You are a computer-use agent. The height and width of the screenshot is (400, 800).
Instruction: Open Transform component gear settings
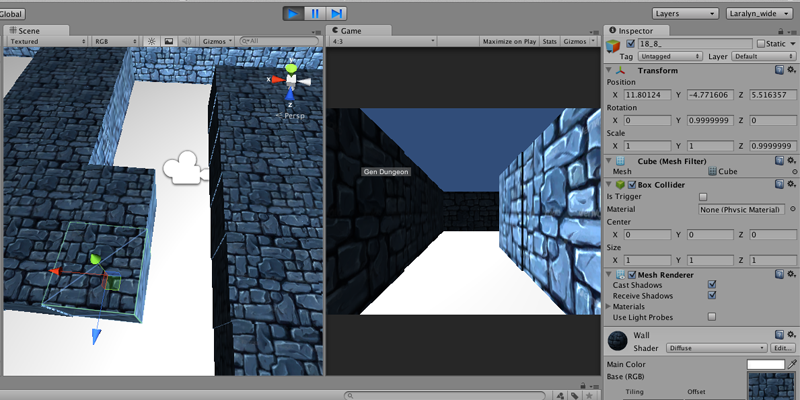tap(791, 71)
